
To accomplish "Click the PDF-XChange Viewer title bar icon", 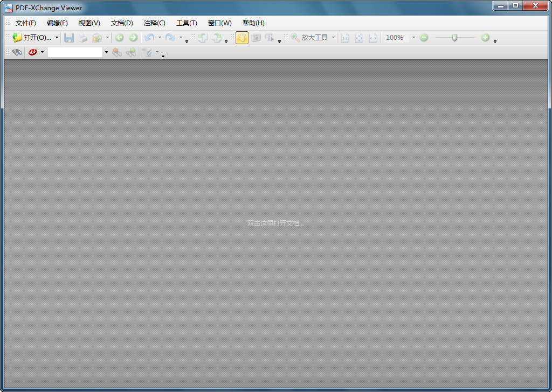I will click(9, 8).
